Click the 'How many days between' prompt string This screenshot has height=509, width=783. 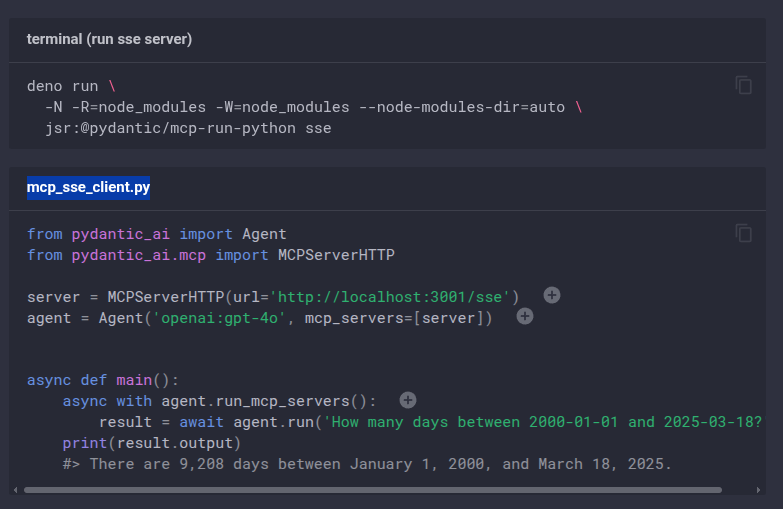tap(543, 422)
